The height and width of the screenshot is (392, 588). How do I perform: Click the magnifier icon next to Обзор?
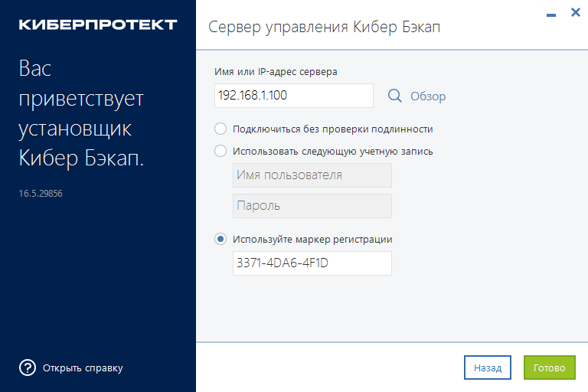394,96
